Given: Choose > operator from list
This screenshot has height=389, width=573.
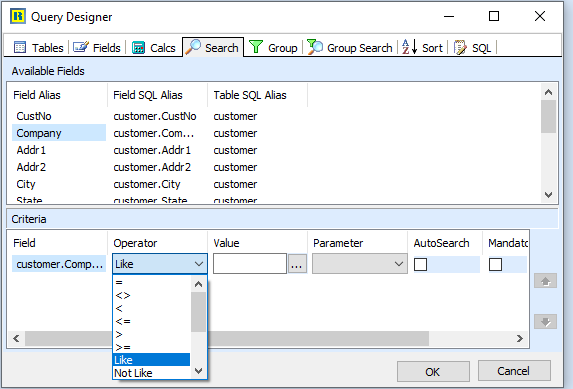Looking at the screenshot, I should tap(152, 334).
